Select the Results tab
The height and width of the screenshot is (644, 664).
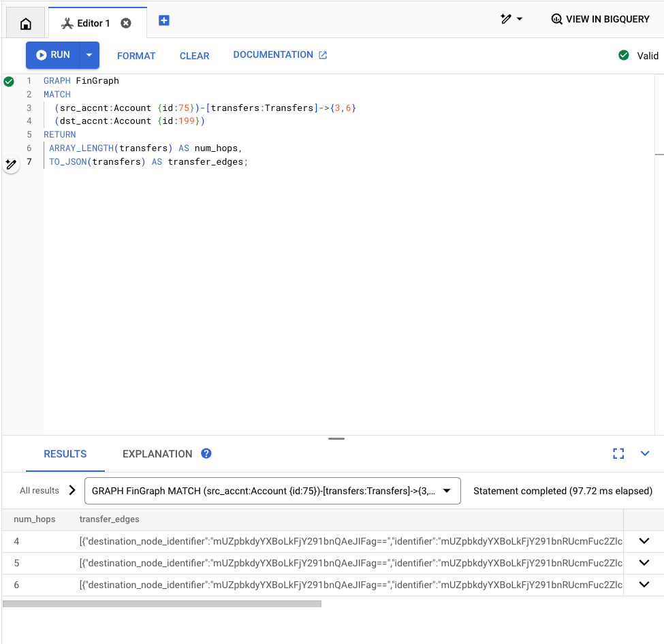(65, 454)
